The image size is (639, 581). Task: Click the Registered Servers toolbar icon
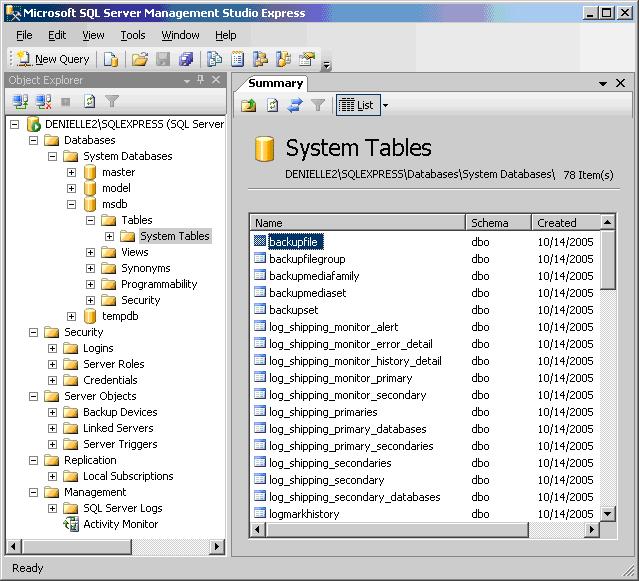click(214, 59)
